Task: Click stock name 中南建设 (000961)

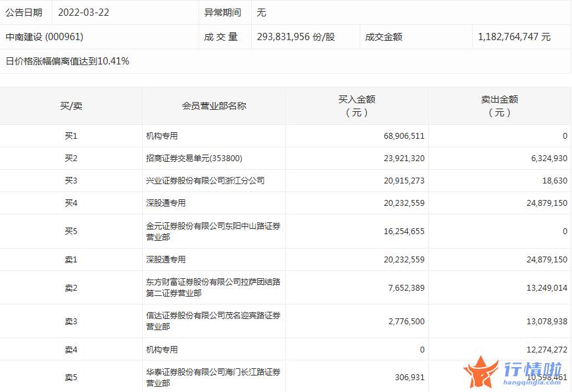Action: click(x=45, y=37)
